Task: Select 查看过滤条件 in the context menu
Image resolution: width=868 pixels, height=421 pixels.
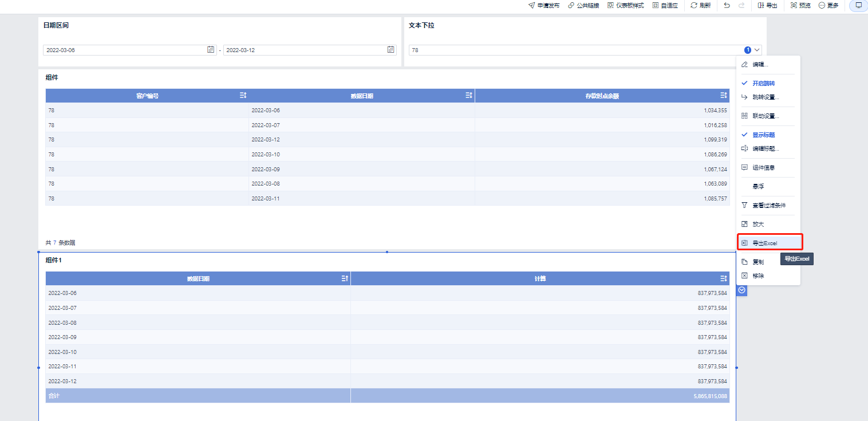Action: (x=768, y=206)
